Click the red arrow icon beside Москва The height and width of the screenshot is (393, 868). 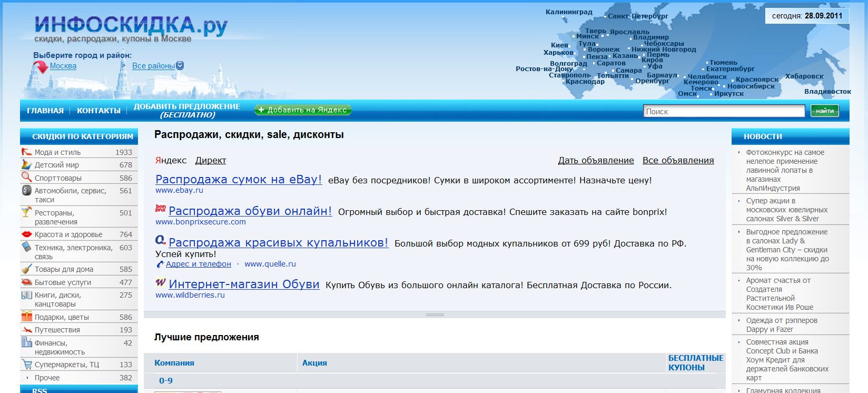41,67
